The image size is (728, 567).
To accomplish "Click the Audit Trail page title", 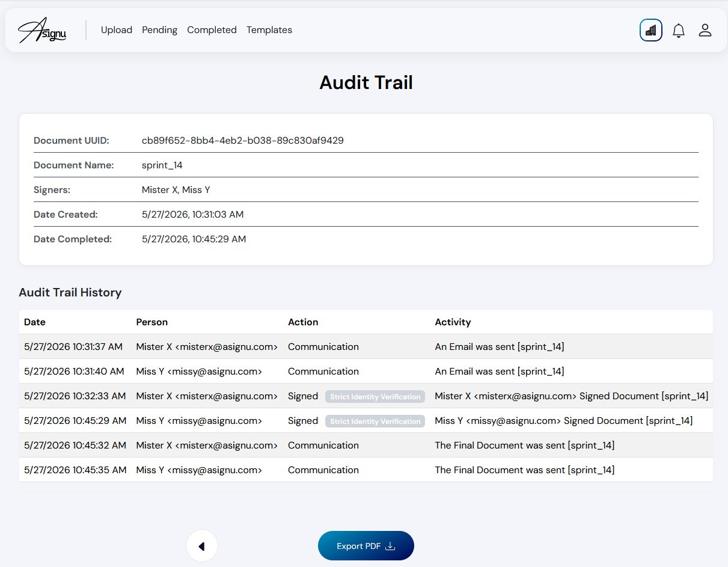I will coord(366,82).
